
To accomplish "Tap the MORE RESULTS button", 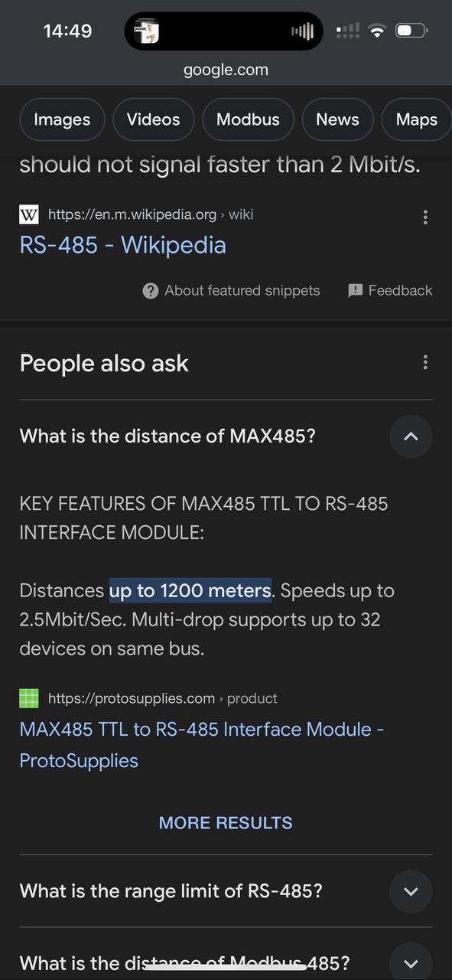I will 226,823.
